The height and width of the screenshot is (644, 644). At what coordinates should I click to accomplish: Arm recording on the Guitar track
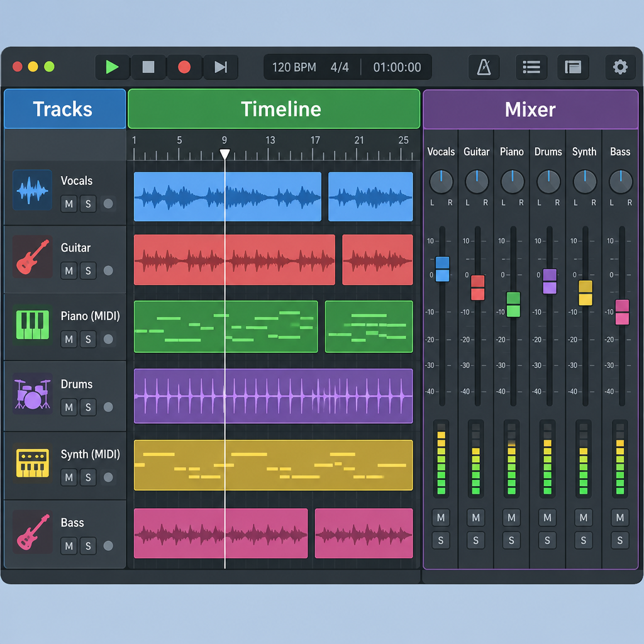tap(108, 270)
